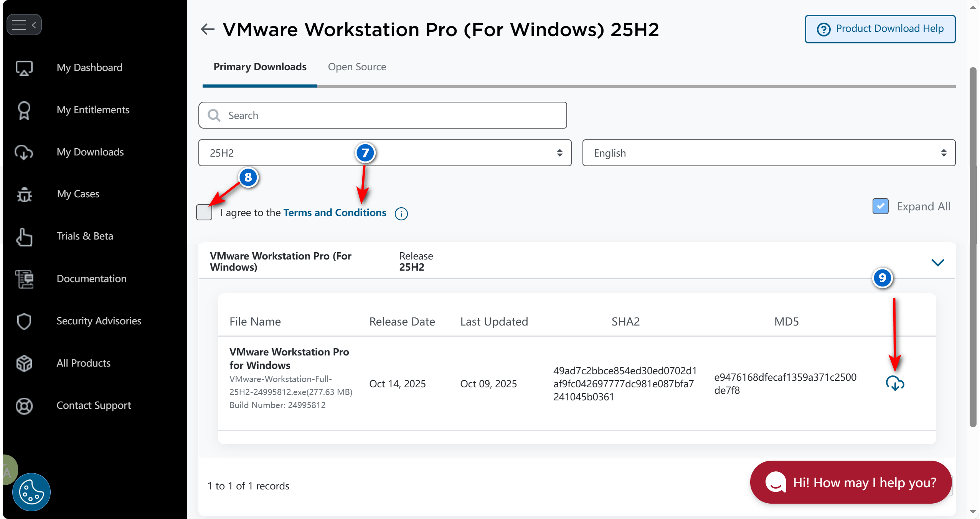
Task: Open My Dashboard from sidebar
Action: (x=89, y=68)
